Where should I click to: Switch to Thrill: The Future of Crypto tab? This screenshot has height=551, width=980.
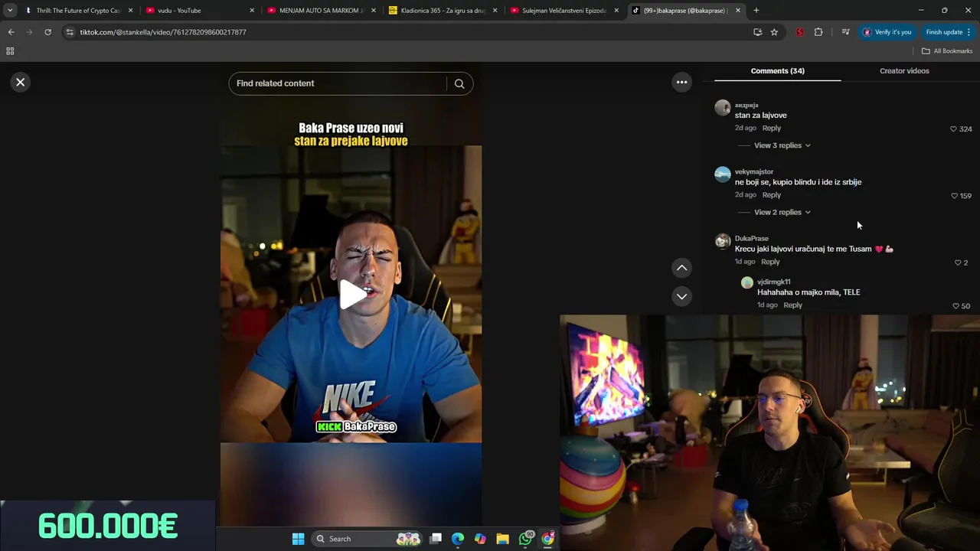[79, 11]
